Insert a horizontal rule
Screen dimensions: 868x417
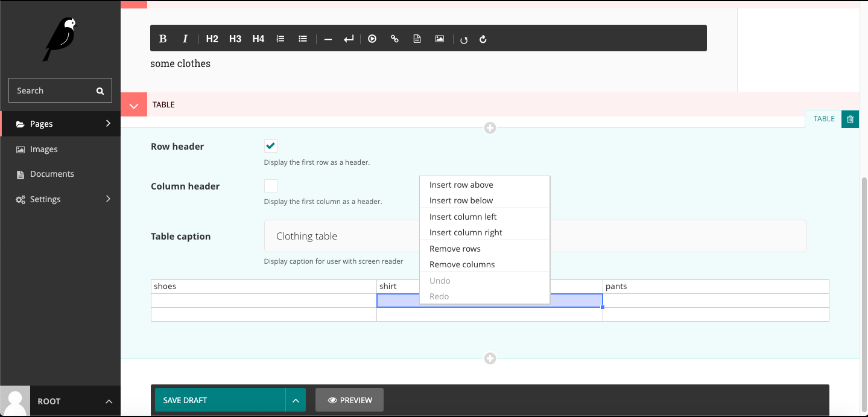point(328,39)
